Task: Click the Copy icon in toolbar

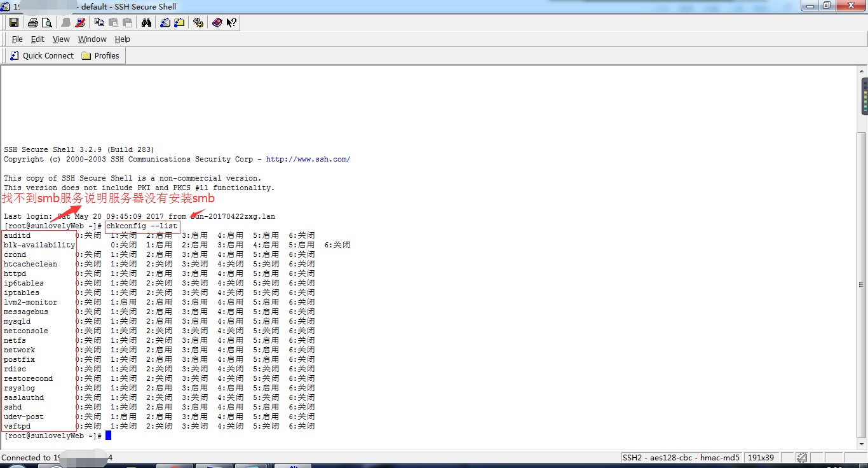Action: click(99, 22)
